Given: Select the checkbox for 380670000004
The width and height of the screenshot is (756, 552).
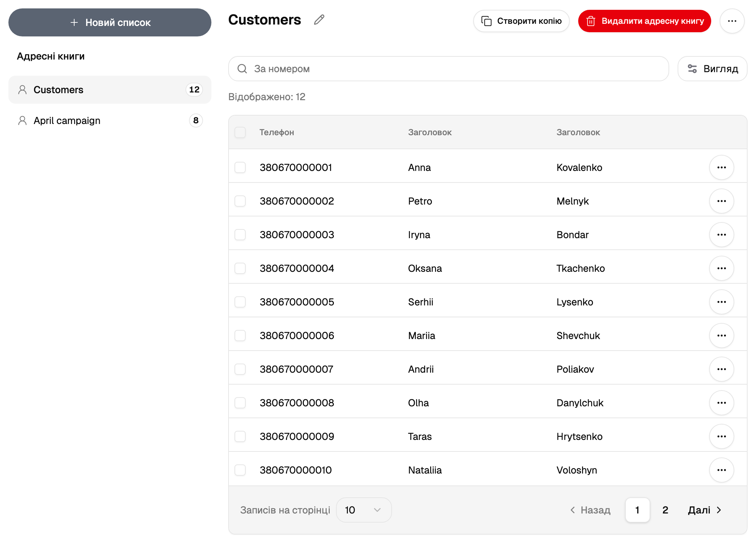Looking at the screenshot, I should click(240, 268).
